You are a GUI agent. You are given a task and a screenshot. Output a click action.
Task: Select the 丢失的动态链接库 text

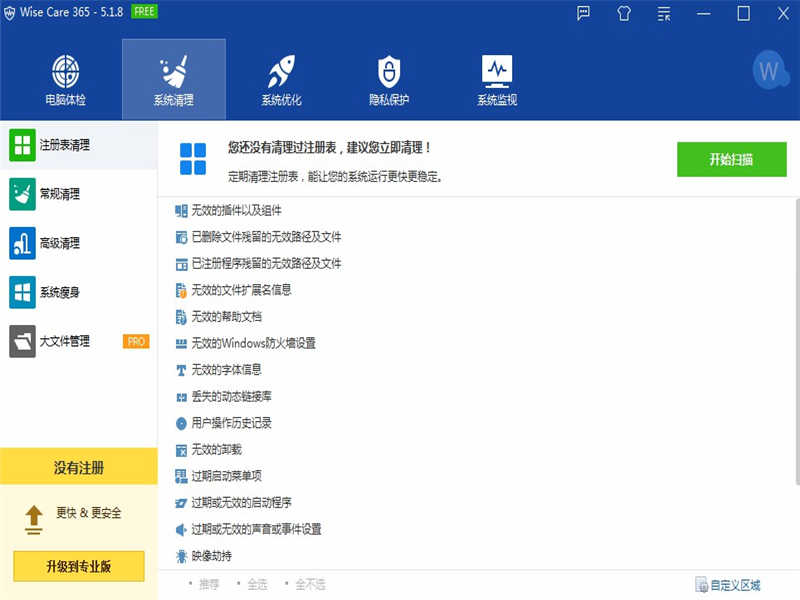click(x=232, y=396)
